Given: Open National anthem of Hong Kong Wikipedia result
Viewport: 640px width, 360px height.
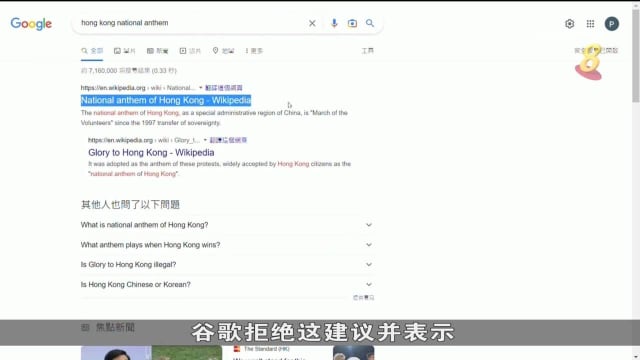Looking at the screenshot, I should pos(166,100).
